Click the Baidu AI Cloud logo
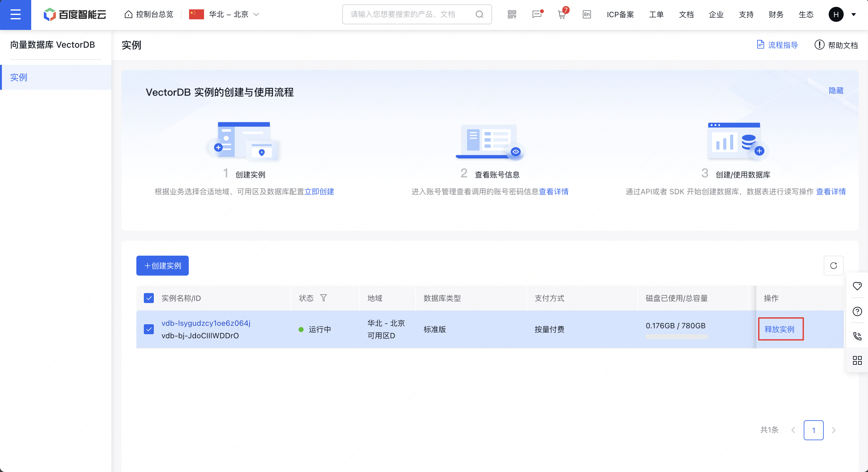 coord(75,14)
